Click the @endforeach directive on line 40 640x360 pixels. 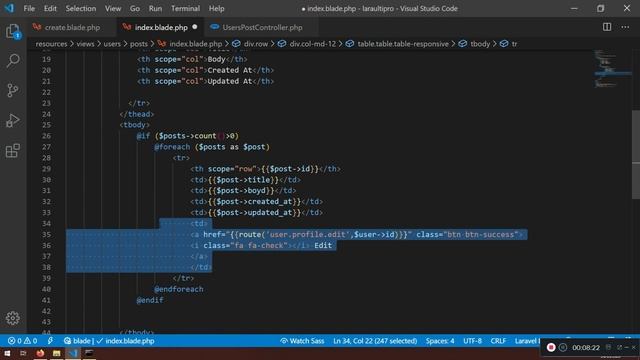178,289
